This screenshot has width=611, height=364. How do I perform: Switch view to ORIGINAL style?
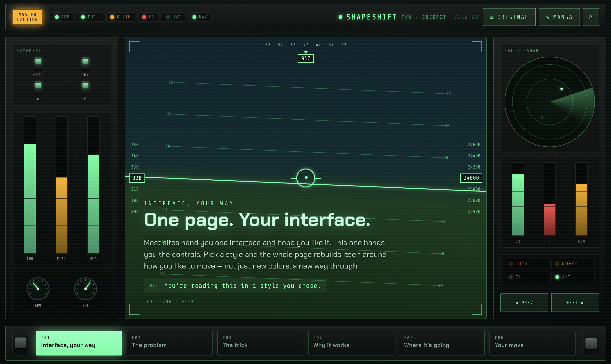coord(509,17)
